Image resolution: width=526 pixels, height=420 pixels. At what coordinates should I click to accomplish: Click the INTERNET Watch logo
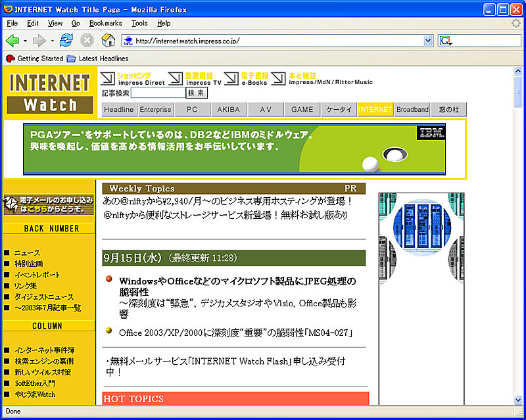pyautogui.click(x=50, y=92)
